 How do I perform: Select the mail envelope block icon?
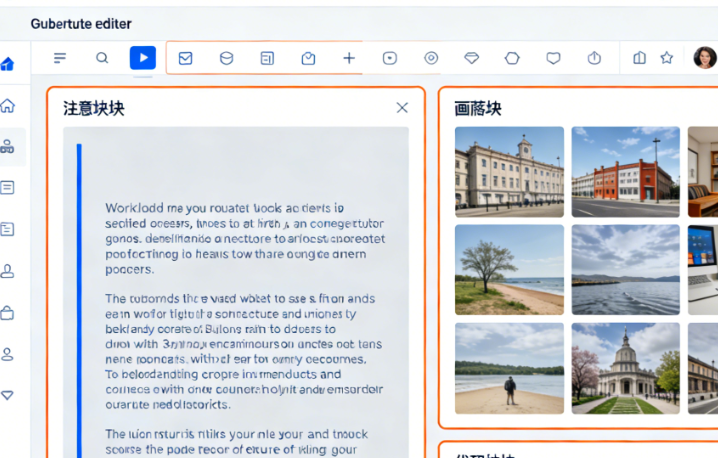pos(185,58)
